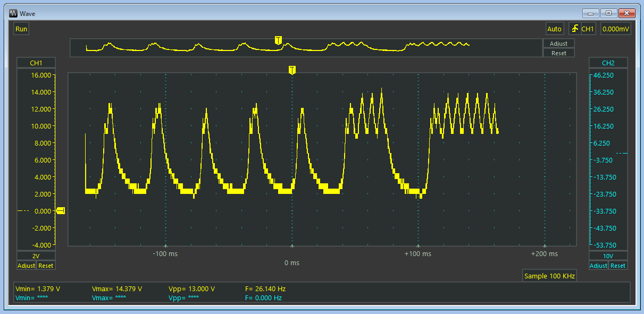The image size is (644, 314).
Task: Click the cyan CH2 Vmax= **** reading
Action: click(x=109, y=298)
